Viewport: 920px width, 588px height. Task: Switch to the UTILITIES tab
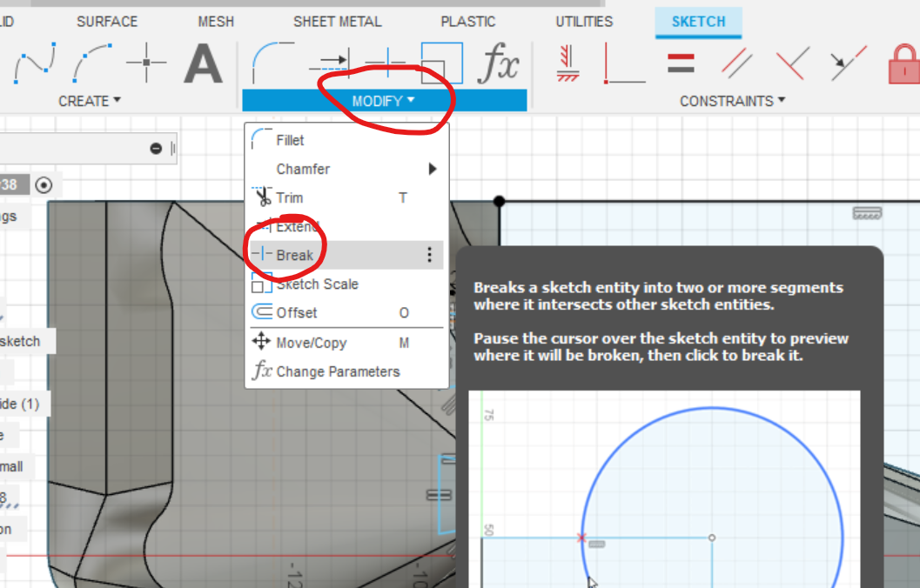(x=584, y=22)
